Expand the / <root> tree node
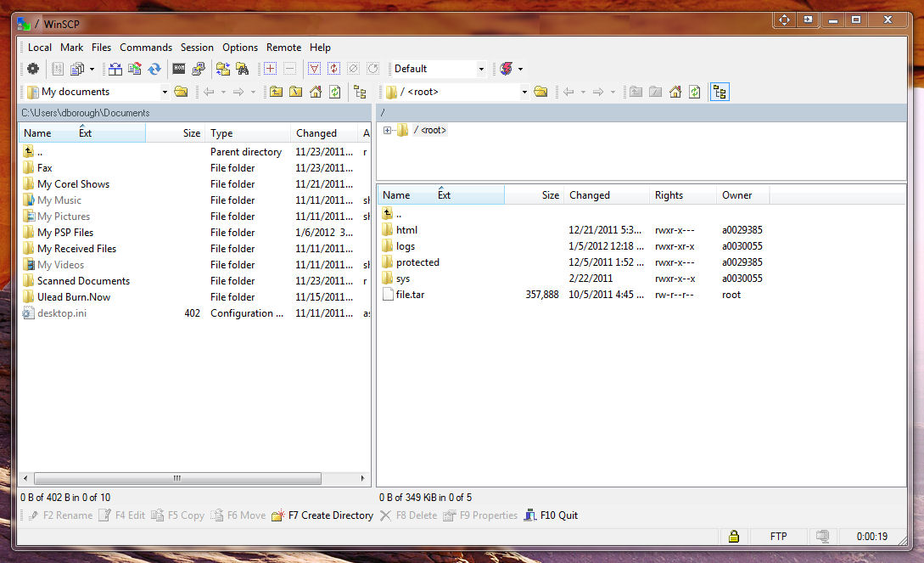Image resolution: width=924 pixels, height=563 pixels. [x=387, y=130]
